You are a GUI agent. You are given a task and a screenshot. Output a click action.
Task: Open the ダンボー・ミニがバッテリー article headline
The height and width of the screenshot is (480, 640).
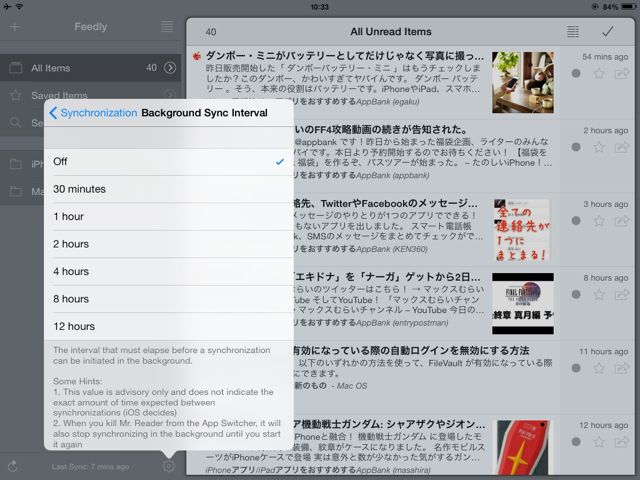coord(345,56)
